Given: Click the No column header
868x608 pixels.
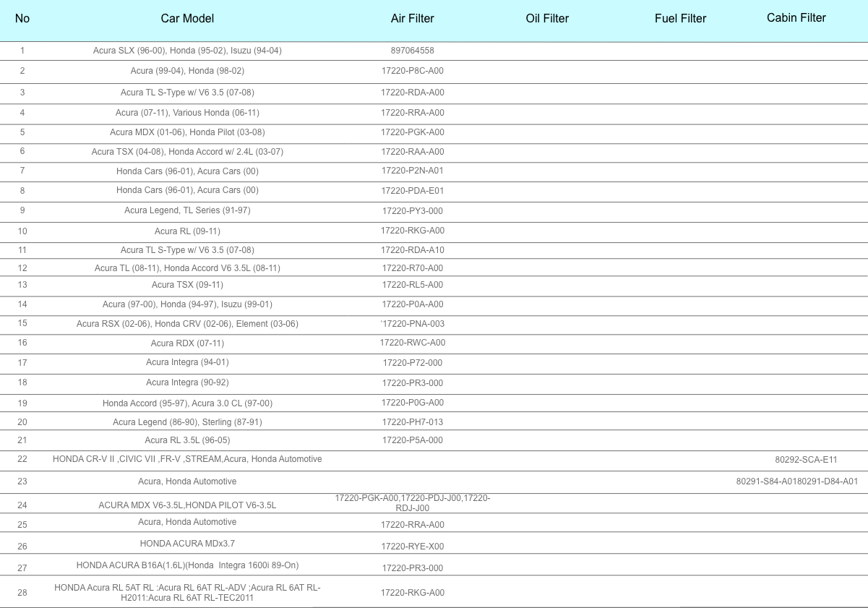Looking at the screenshot, I should [x=22, y=19].
